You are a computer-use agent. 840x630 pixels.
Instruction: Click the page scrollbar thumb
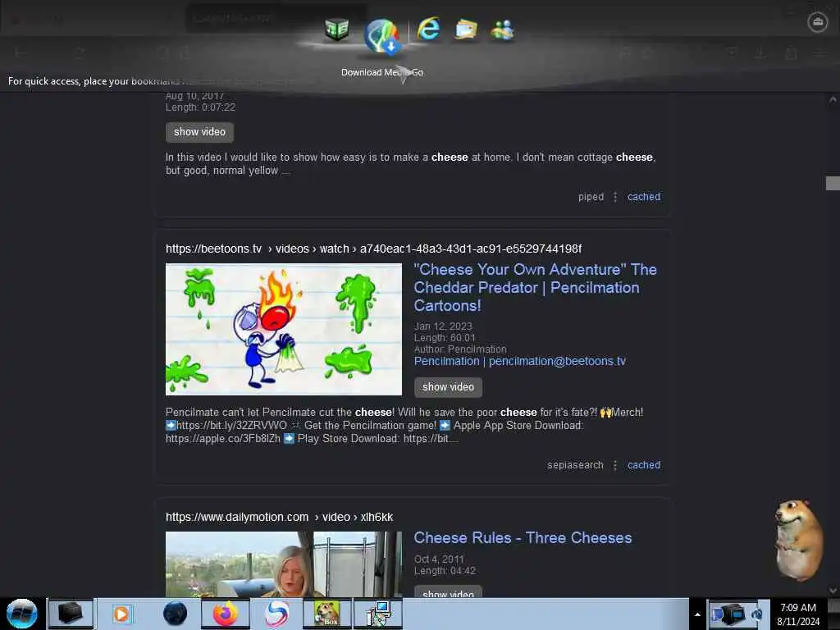833,183
